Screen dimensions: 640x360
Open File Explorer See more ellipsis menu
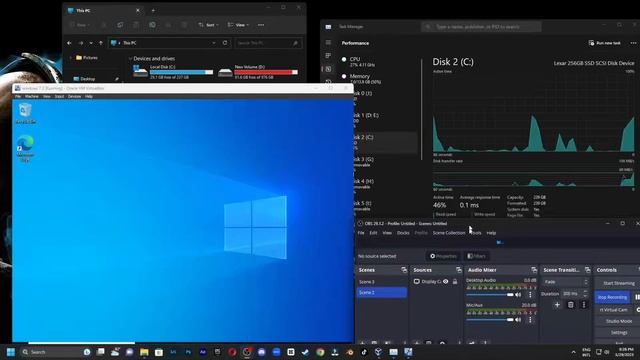coord(261,25)
